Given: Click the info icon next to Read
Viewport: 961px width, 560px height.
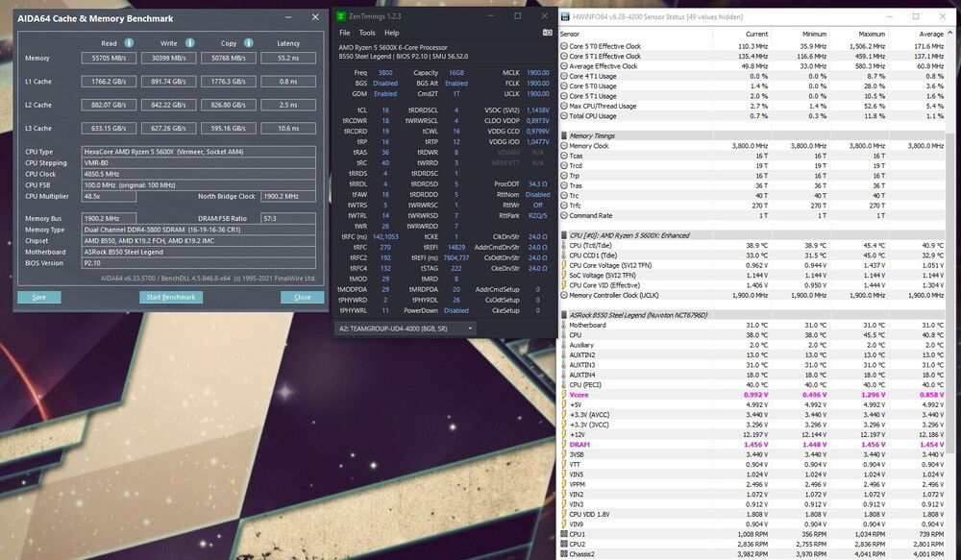Looking at the screenshot, I should (x=129, y=43).
